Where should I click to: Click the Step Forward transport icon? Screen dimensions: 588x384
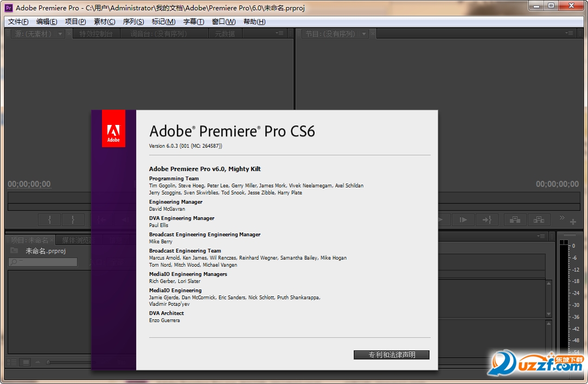click(464, 220)
